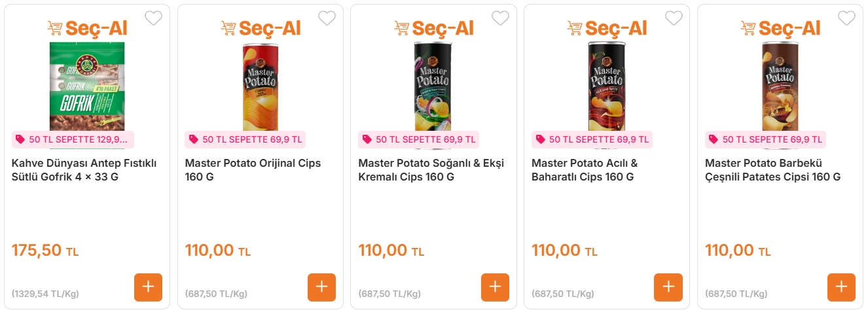Image resolution: width=868 pixels, height=310 pixels.
Task: Toggle heart on Master Potato Orijinal Cips
Action: (327, 18)
